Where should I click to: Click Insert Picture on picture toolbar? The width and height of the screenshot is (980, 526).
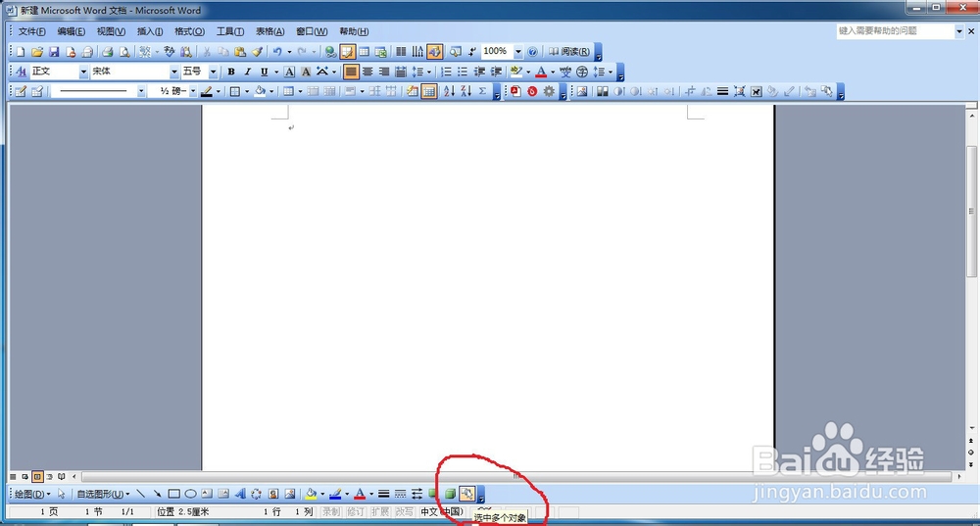(582, 91)
